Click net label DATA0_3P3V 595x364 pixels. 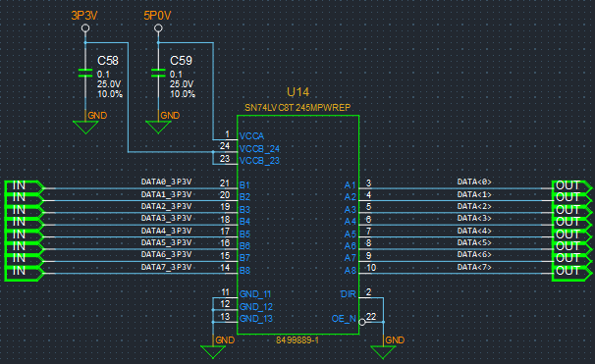(166, 182)
